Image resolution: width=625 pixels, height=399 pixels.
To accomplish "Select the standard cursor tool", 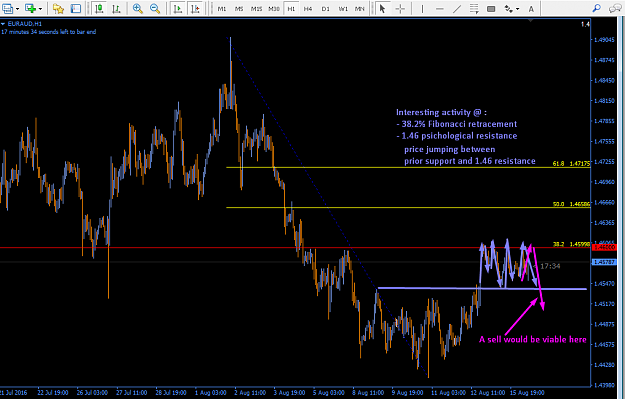I will [x=382, y=8].
